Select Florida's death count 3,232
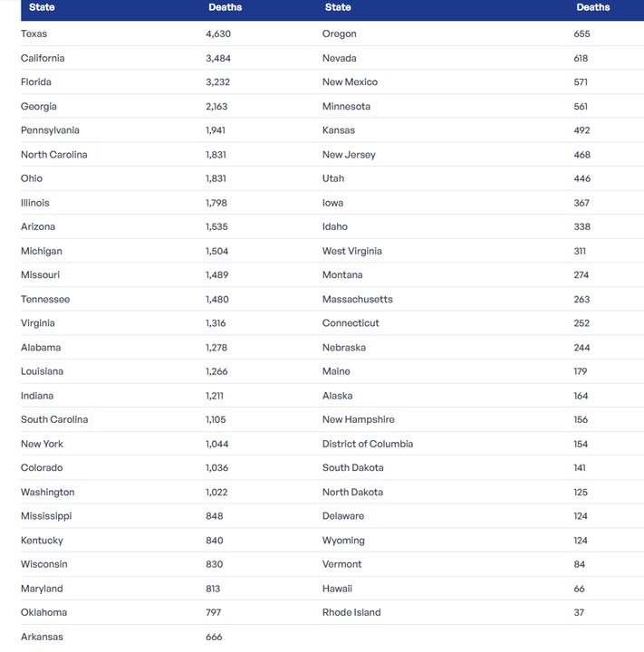The height and width of the screenshot is (652, 644). (217, 82)
